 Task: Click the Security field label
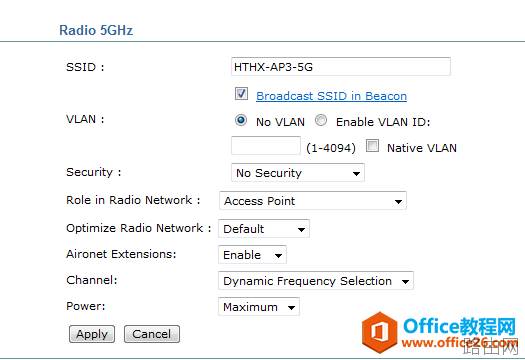click(94, 172)
